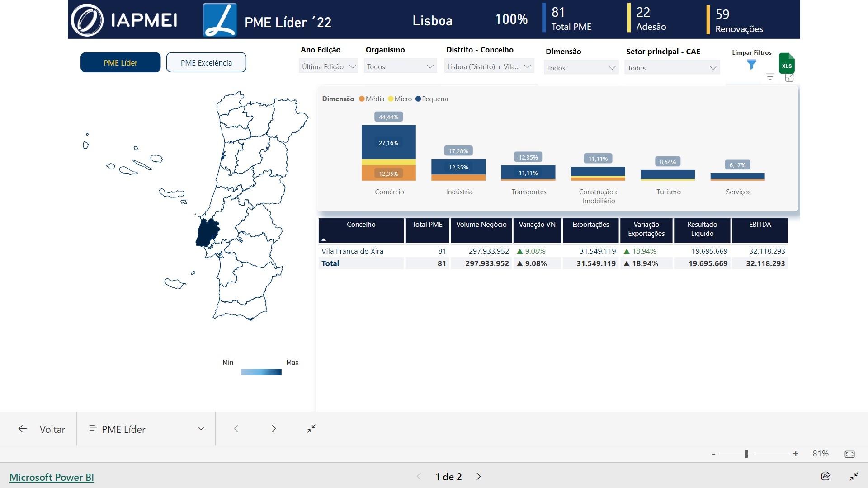Click the highlighted Lisboa district on map
This screenshot has width=868, height=488.
click(x=207, y=232)
